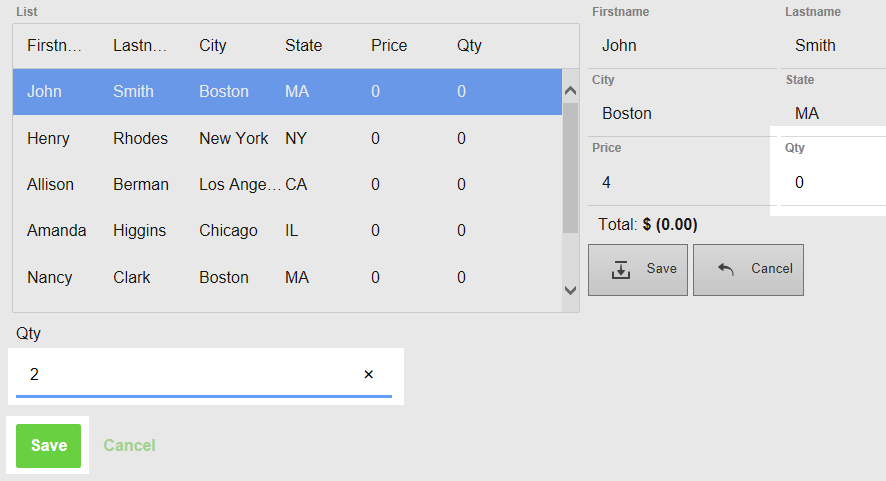Click the list scroll up arrow
Screen dimensions: 886x481
[x=571, y=90]
